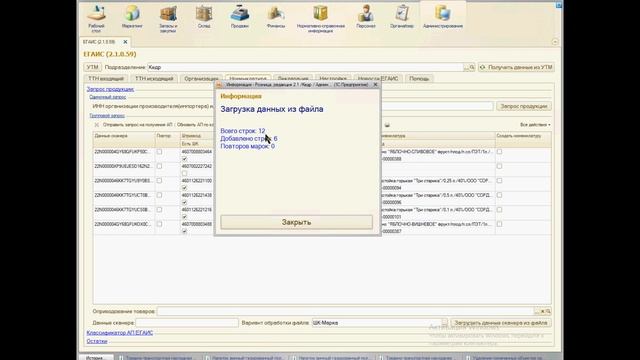Open the Запасы и закупки section
Screen dimensions: 640x360
168,19
